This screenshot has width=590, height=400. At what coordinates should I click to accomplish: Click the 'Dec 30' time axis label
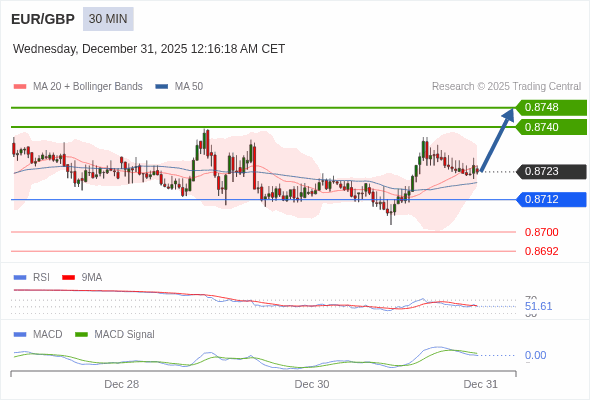[x=312, y=384]
